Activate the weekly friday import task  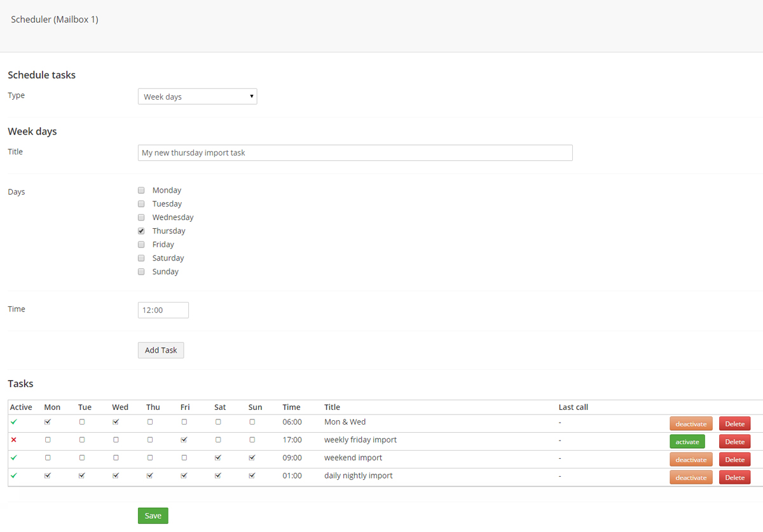click(x=687, y=442)
